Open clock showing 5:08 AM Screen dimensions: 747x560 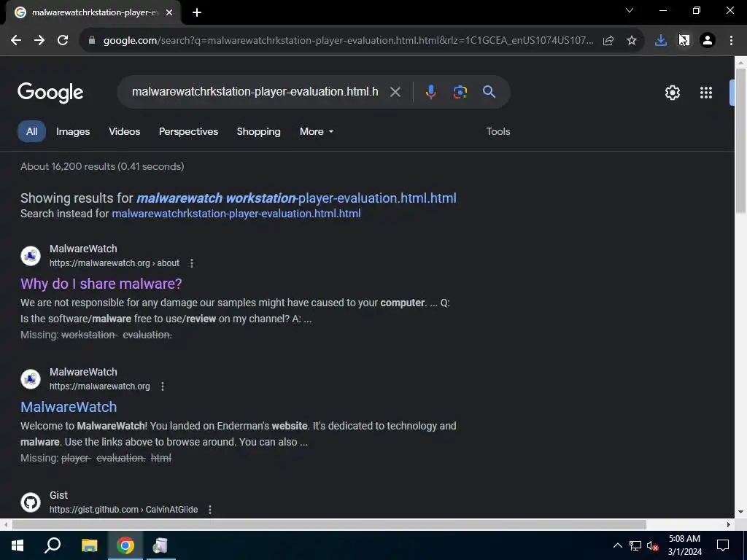pyautogui.click(x=684, y=545)
